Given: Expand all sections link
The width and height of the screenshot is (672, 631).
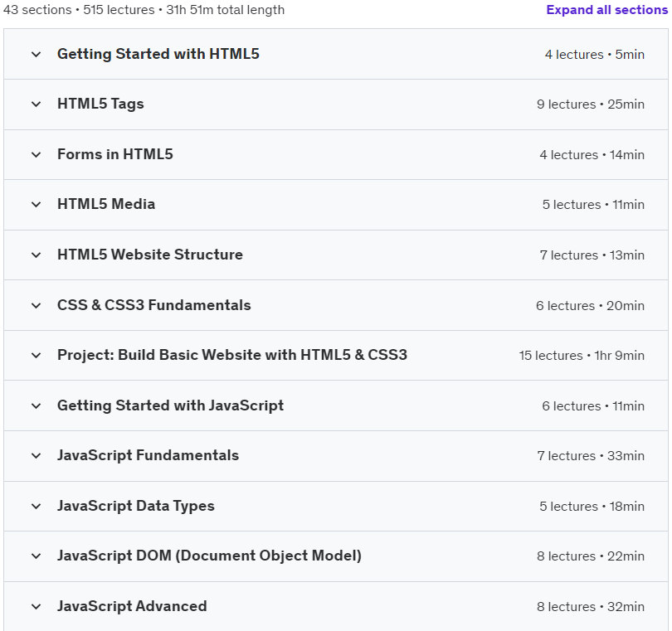Looking at the screenshot, I should click(606, 9).
